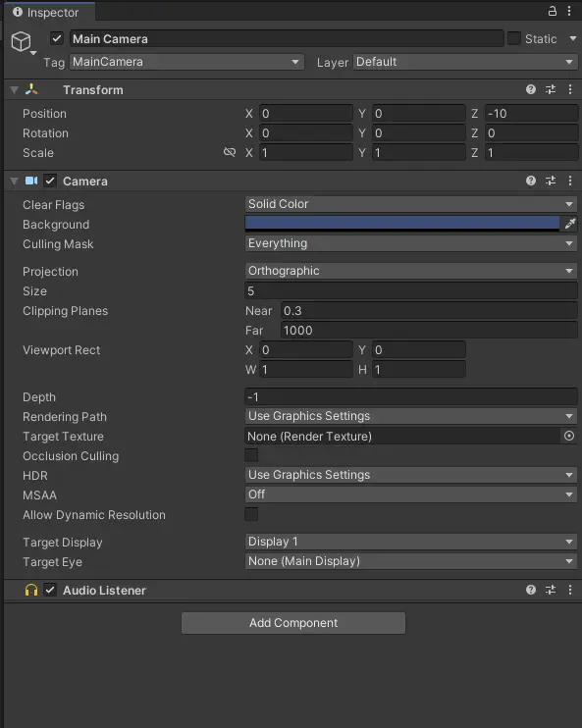Open the Clear Flags dropdown
The height and width of the screenshot is (728, 582).
pyautogui.click(x=410, y=204)
